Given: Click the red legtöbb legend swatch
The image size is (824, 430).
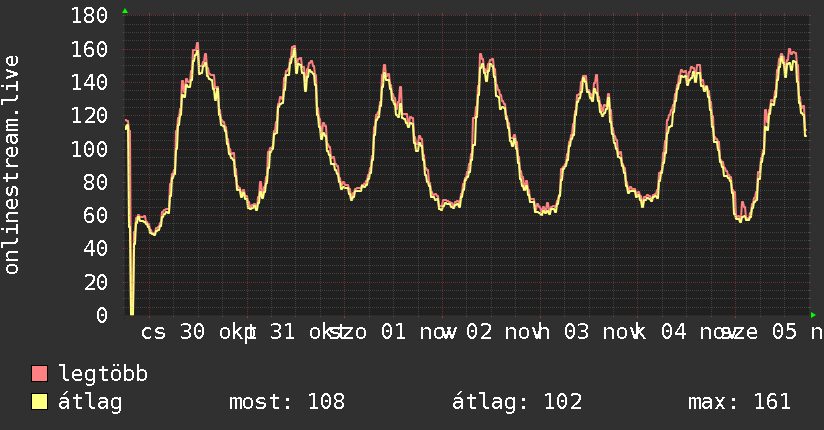Looking at the screenshot, I should pyautogui.click(x=40, y=374).
